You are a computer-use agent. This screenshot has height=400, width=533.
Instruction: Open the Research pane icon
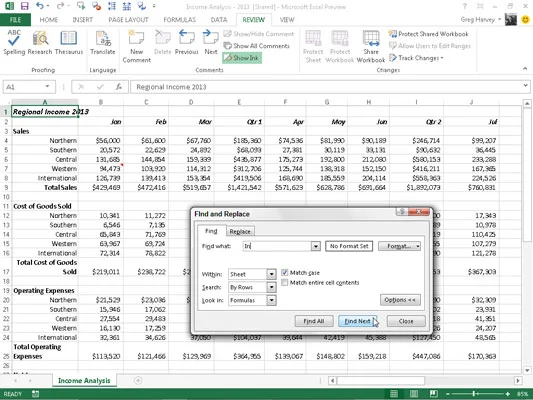point(40,42)
